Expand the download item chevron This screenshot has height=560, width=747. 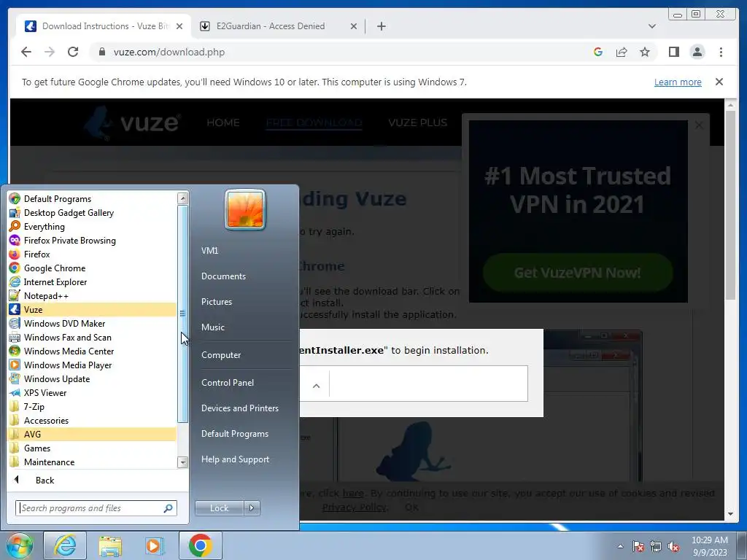pos(317,386)
